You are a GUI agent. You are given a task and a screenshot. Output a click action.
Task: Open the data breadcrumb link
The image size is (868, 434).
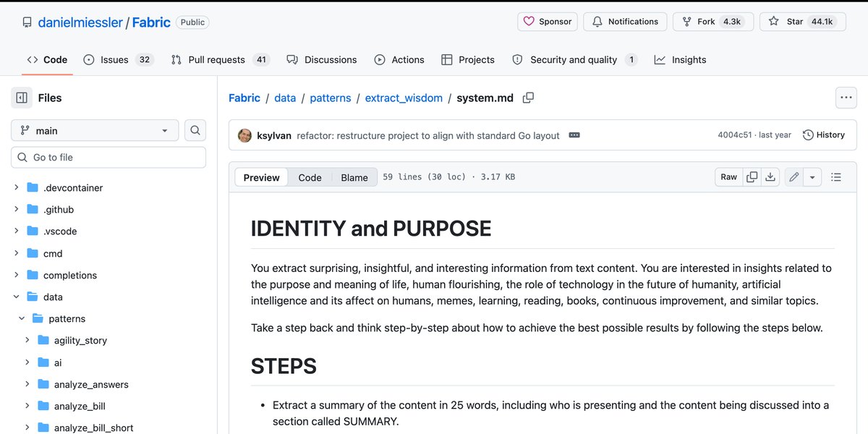tap(285, 98)
